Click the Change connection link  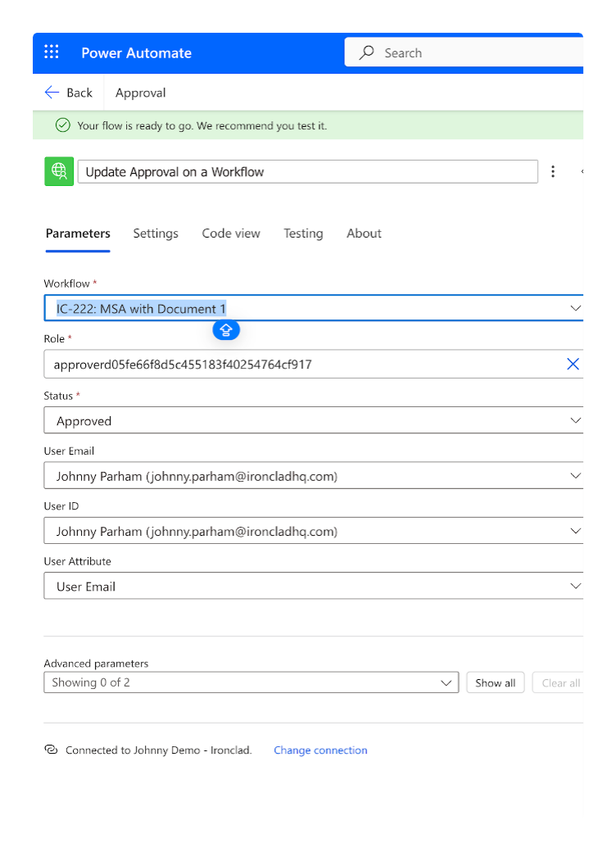point(320,750)
